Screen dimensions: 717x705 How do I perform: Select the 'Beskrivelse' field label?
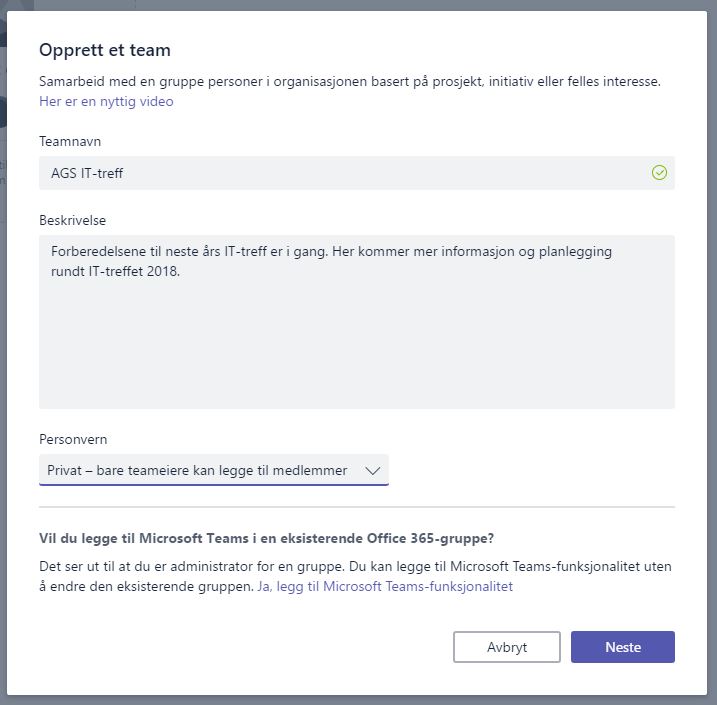(x=72, y=220)
